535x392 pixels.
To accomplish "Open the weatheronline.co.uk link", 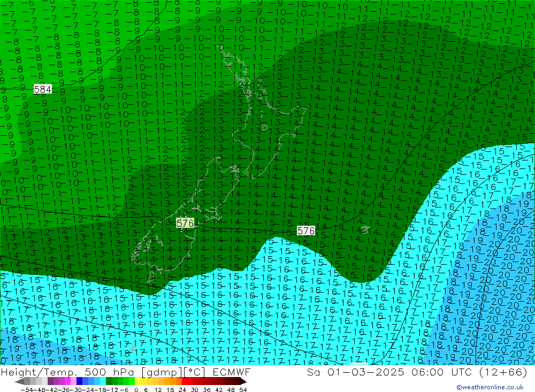I will pyautogui.click(x=490, y=387).
